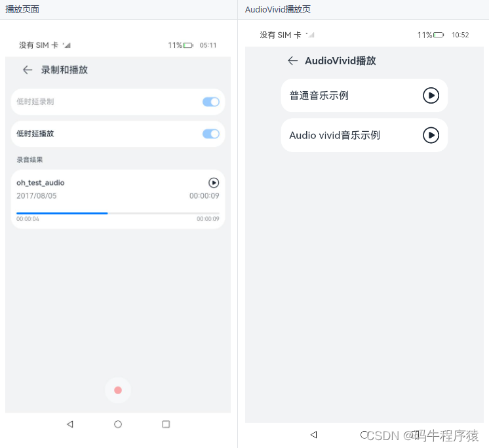Click the 录音结果 section label
The width and height of the screenshot is (489, 448).
pyautogui.click(x=29, y=160)
